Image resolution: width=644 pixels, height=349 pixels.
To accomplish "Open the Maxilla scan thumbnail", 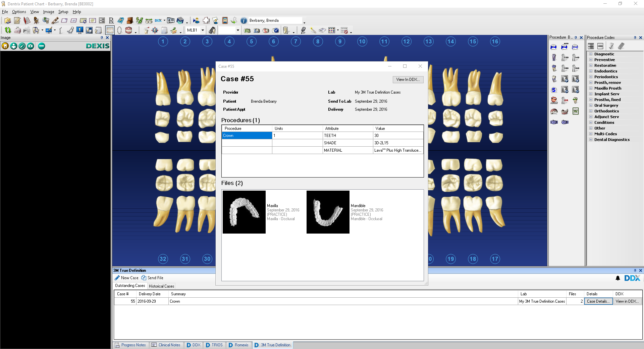I will click(244, 212).
